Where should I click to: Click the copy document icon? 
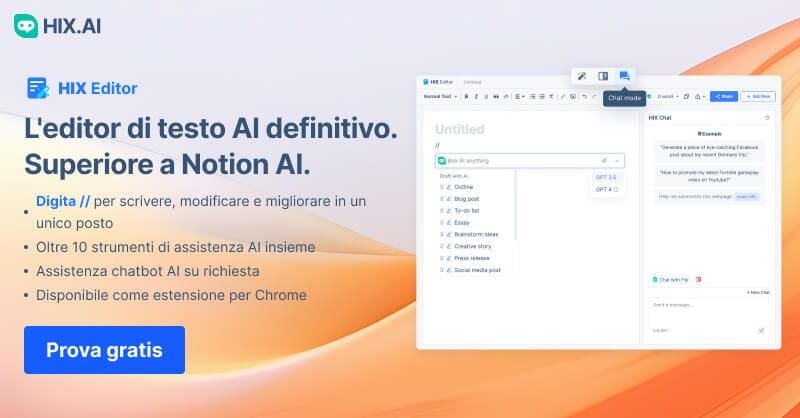pyautogui.click(x=686, y=96)
